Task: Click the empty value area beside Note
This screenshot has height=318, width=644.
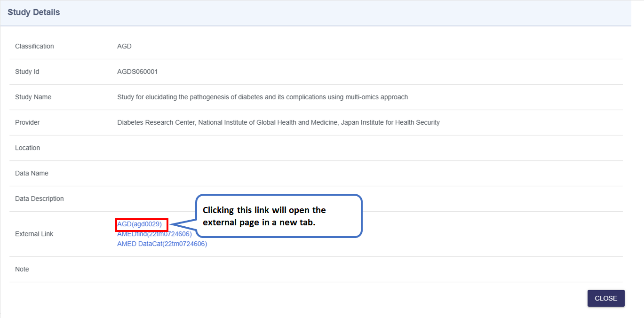Action: (x=329, y=270)
